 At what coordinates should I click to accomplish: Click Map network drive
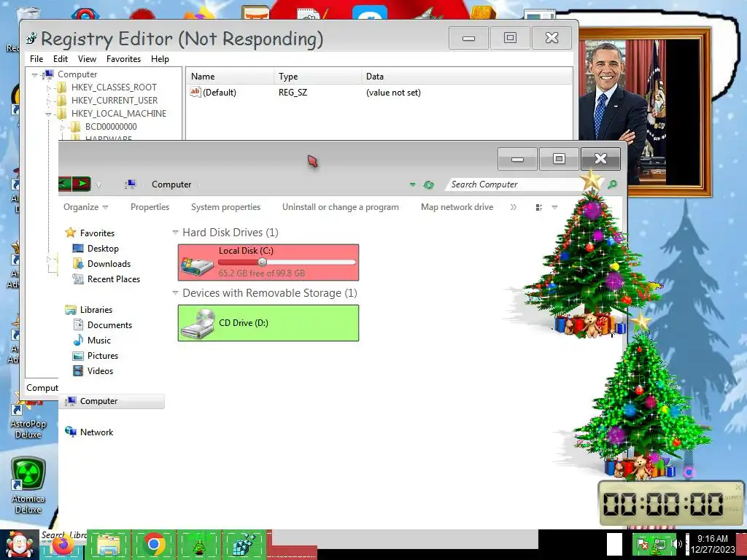[457, 207]
